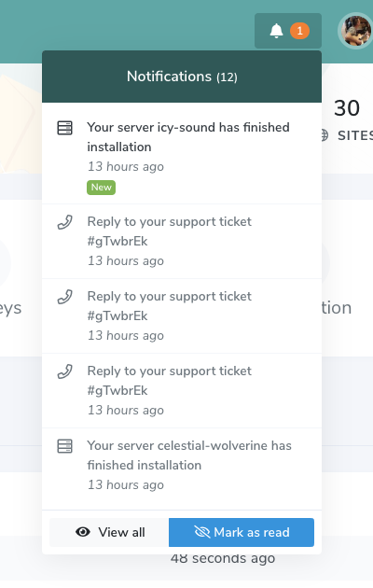Open celestial-wolverine finished installation notification
The image size is (373, 588).
pyautogui.click(x=182, y=465)
